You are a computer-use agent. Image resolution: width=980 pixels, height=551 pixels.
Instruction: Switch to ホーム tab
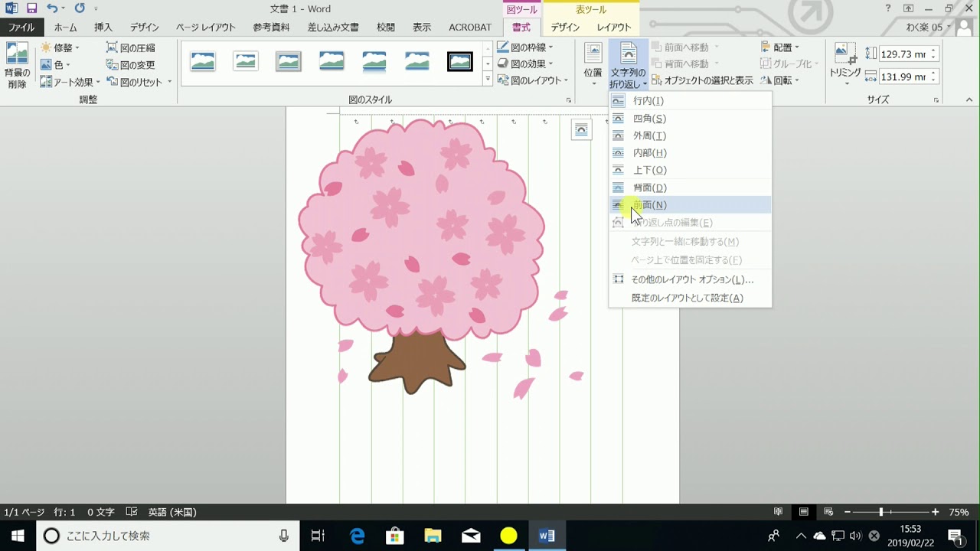66,28
